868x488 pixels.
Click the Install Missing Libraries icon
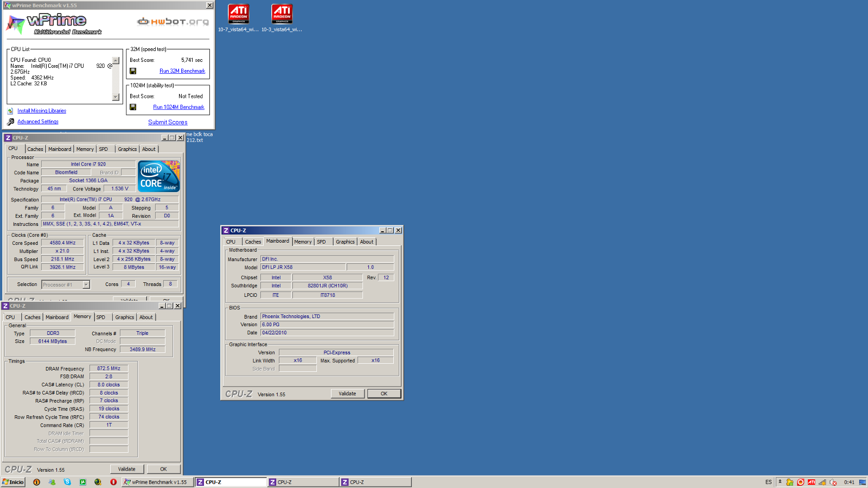(x=10, y=111)
